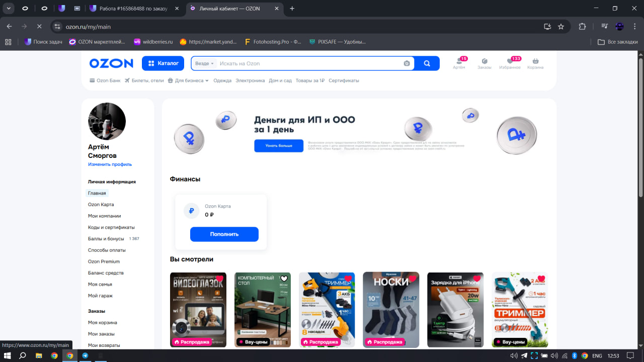Open the tab search dropdown arrow
The height and width of the screenshot is (362, 644).
point(9,9)
